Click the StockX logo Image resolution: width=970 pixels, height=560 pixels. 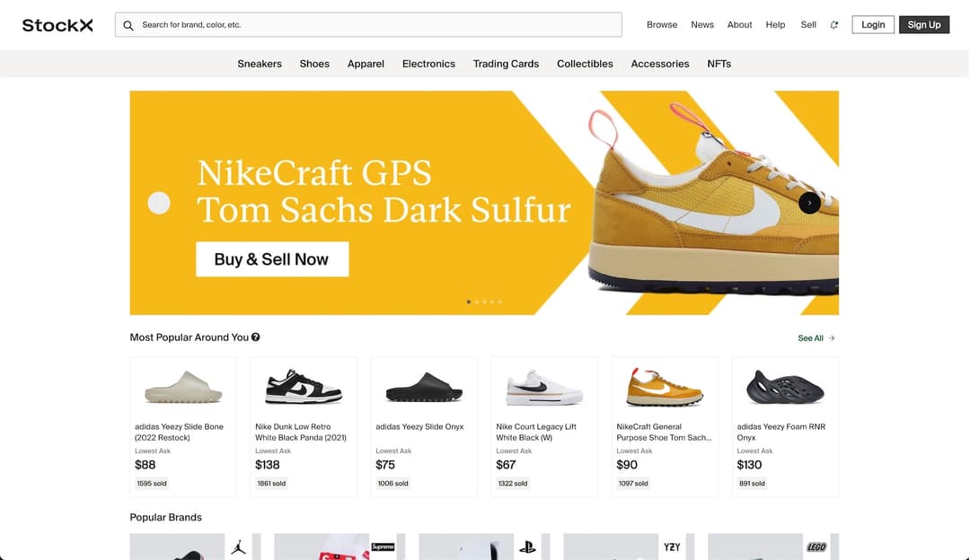pyautogui.click(x=57, y=25)
